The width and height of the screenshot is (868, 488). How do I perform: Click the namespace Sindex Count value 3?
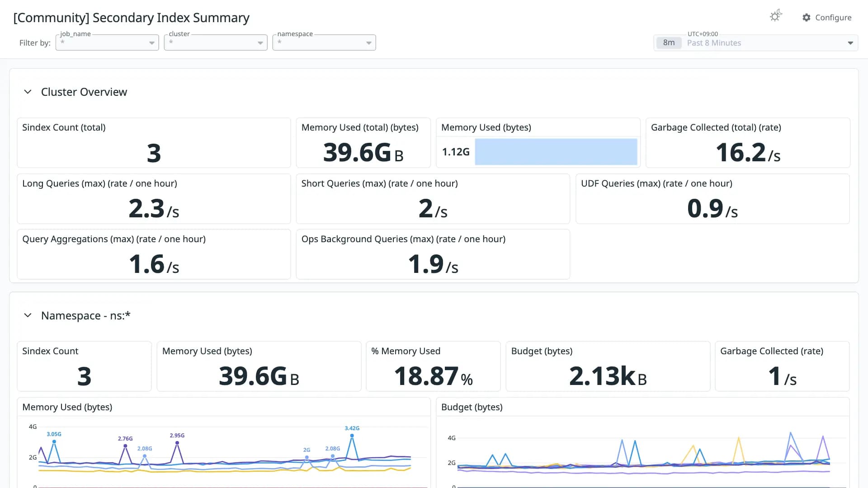click(x=84, y=376)
